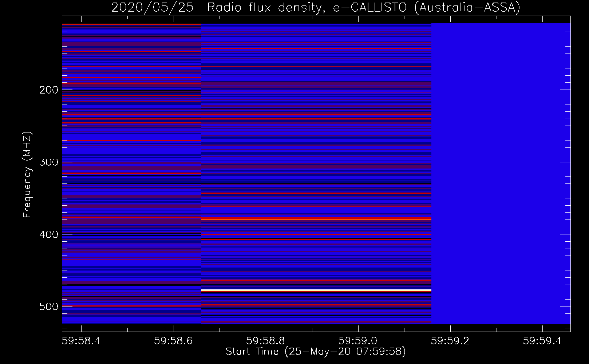Click the 500 frequency tick label
This screenshot has height=364, width=589.
coord(49,306)
